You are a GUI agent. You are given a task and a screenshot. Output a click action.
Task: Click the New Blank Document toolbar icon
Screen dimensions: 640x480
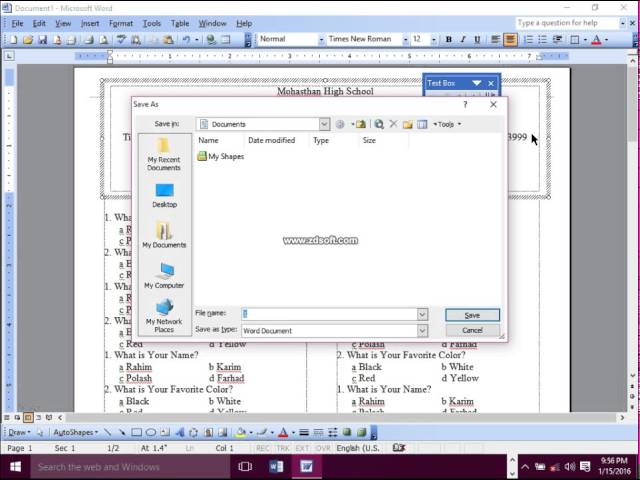click(x=13, y=40)
